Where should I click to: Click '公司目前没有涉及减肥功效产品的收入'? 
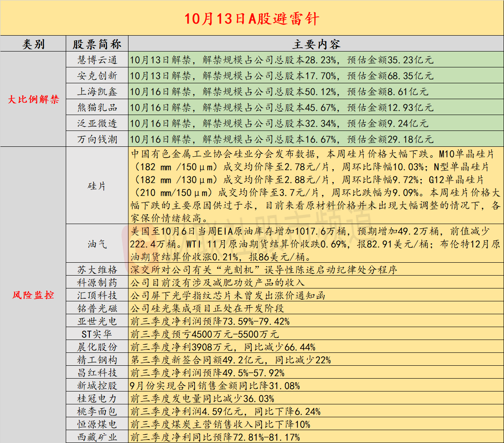[217, 282]
